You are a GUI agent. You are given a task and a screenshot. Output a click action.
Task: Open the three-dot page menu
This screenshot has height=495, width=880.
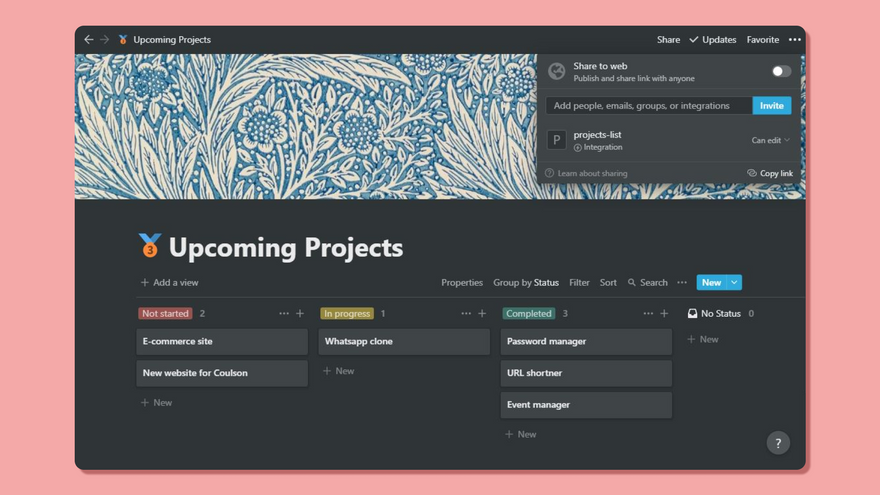tap(794, 40)
